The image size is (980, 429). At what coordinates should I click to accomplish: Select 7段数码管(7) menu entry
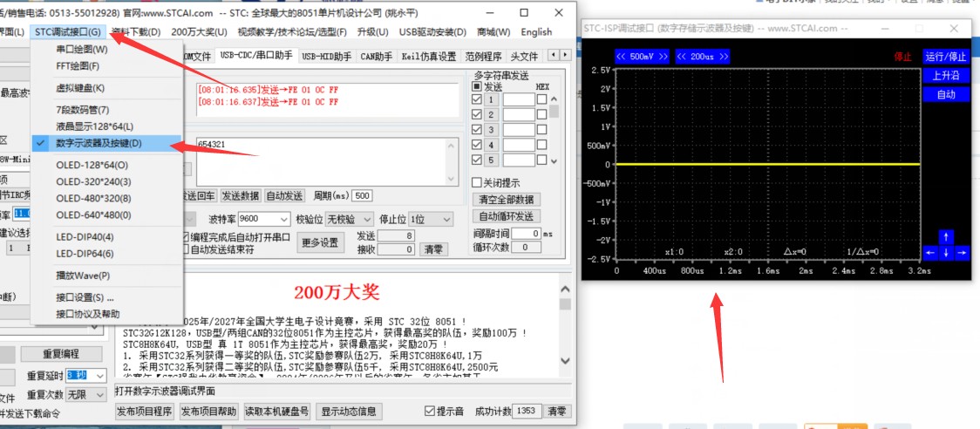106,110
